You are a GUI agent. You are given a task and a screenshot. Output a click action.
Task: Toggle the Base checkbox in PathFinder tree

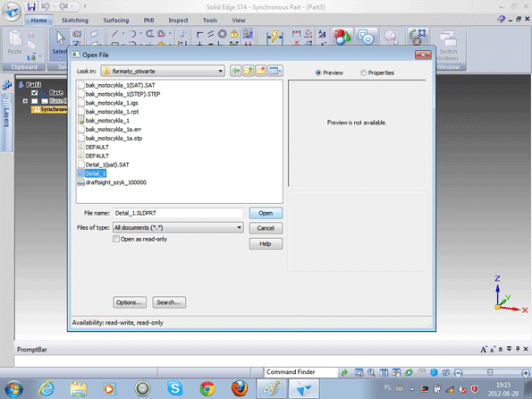35,92
